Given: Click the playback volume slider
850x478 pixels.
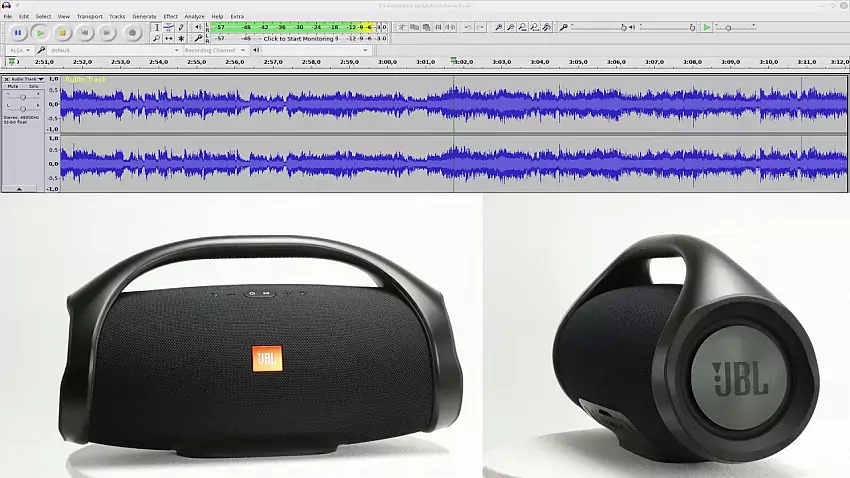Looking at the screenshot, I should pos(667,27).
